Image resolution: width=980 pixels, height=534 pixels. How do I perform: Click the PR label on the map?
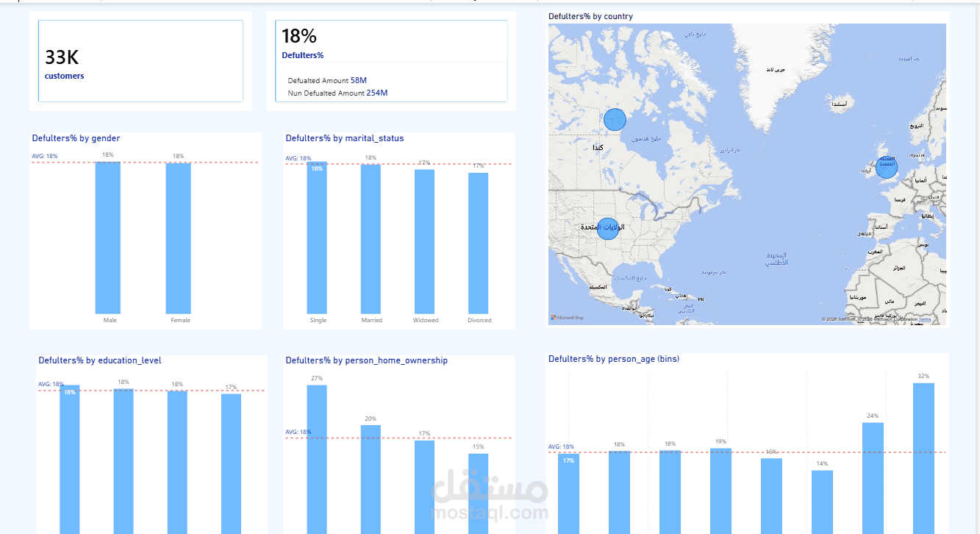701,299
